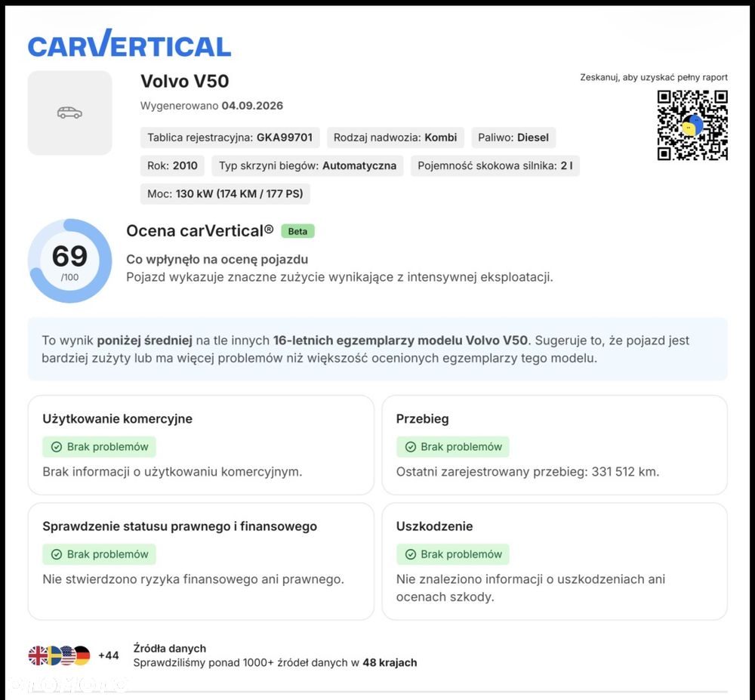Click check icon in legal status badge
755x700 pixels.
tap(57, 554)
